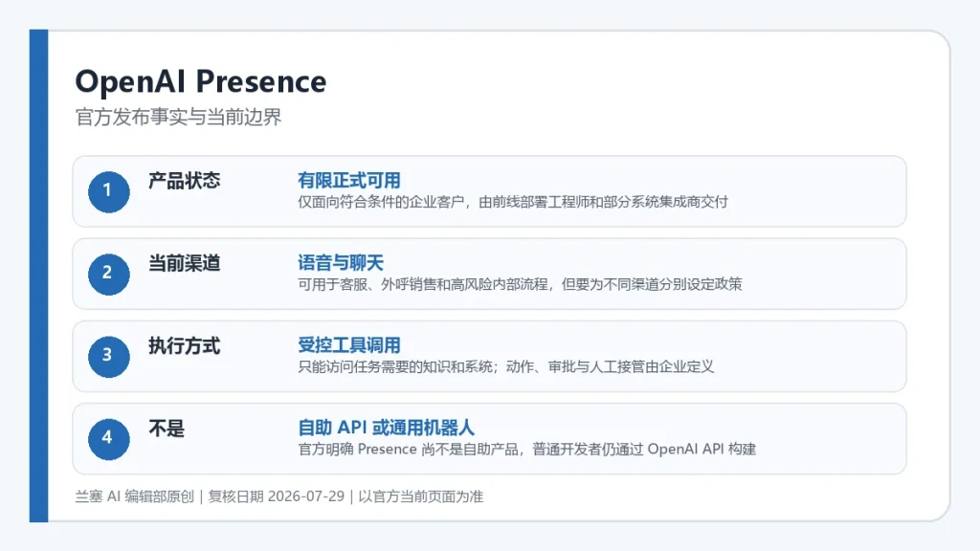Click the numbered circle 3 badge
Screen dimensions: 980x551
pyautogui.click(x=109, y=357)
